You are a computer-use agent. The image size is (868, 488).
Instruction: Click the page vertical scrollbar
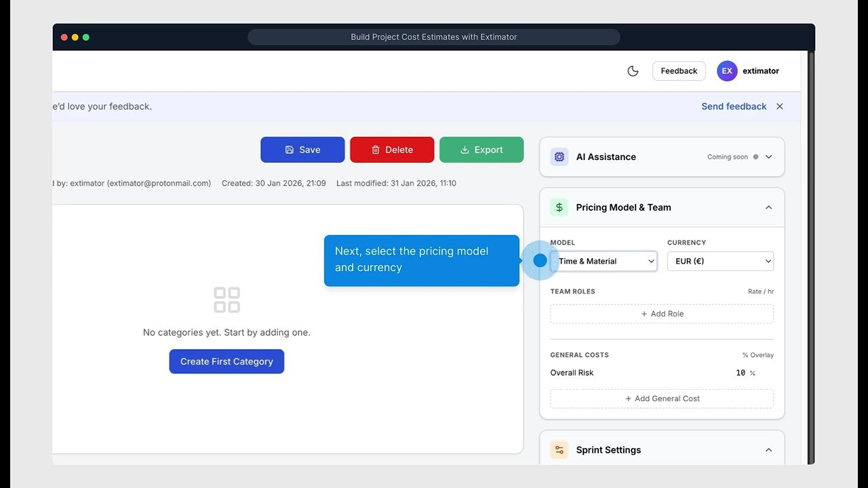tap(810, 256)
